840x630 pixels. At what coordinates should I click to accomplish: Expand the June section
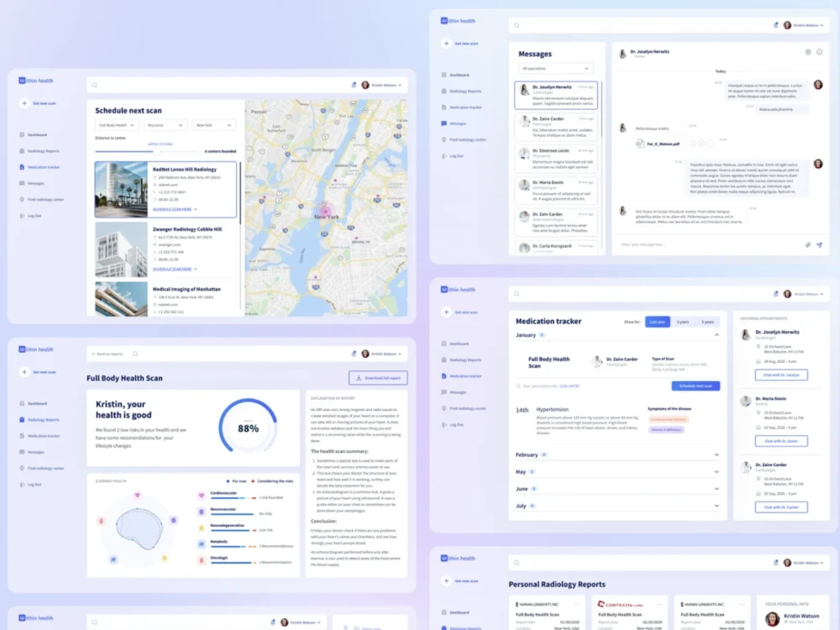617,489
